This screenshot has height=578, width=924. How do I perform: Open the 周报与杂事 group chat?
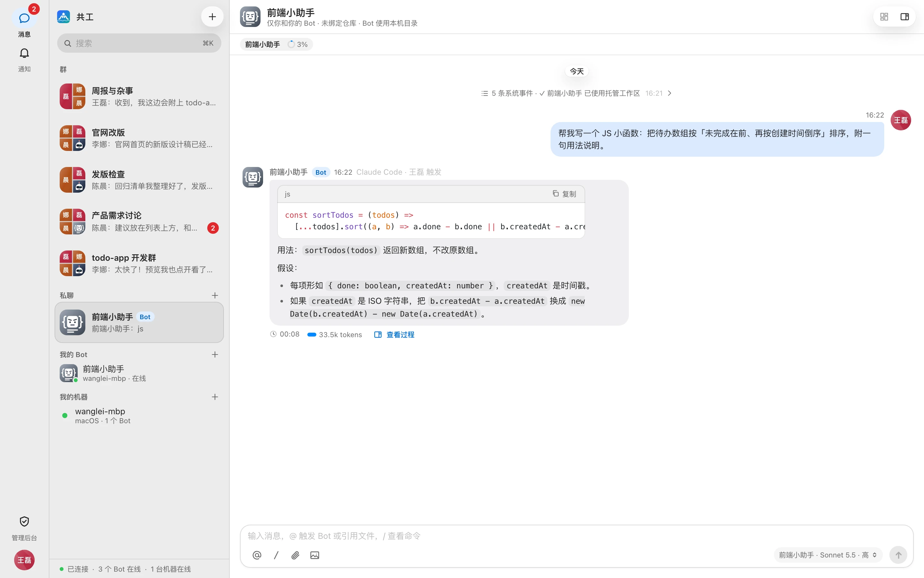click(139, 96)
